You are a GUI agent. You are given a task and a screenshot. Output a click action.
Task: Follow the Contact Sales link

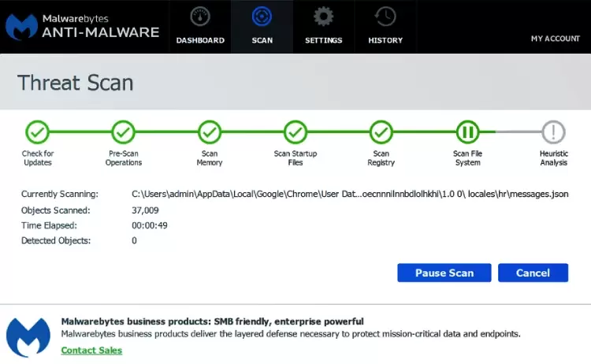point(91,351)
